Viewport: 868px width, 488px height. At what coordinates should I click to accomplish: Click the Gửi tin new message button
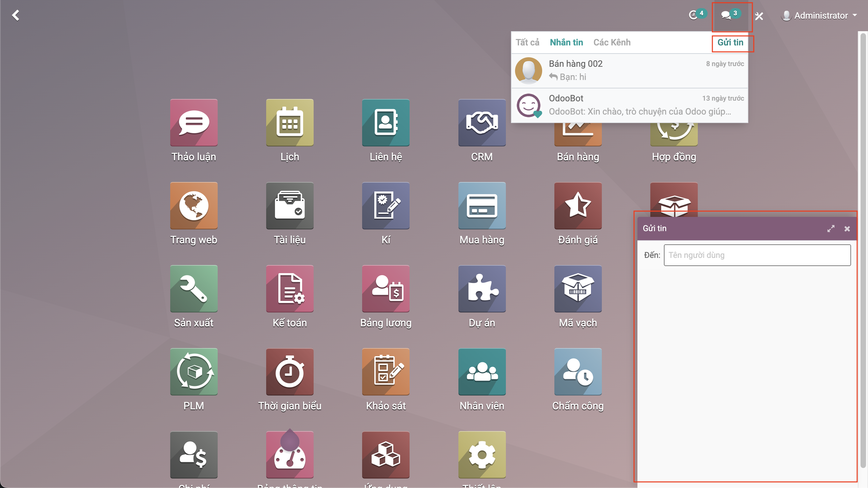click(730, 42)
